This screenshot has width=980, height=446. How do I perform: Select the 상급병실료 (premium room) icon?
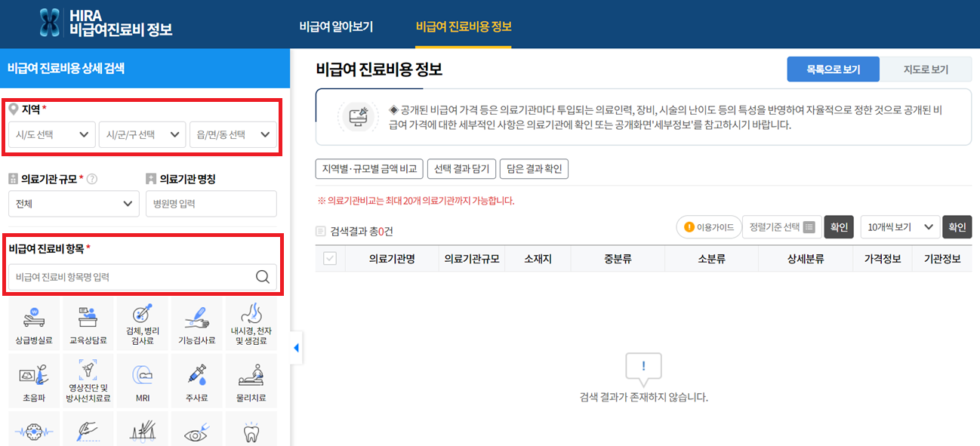click(33, 323)
